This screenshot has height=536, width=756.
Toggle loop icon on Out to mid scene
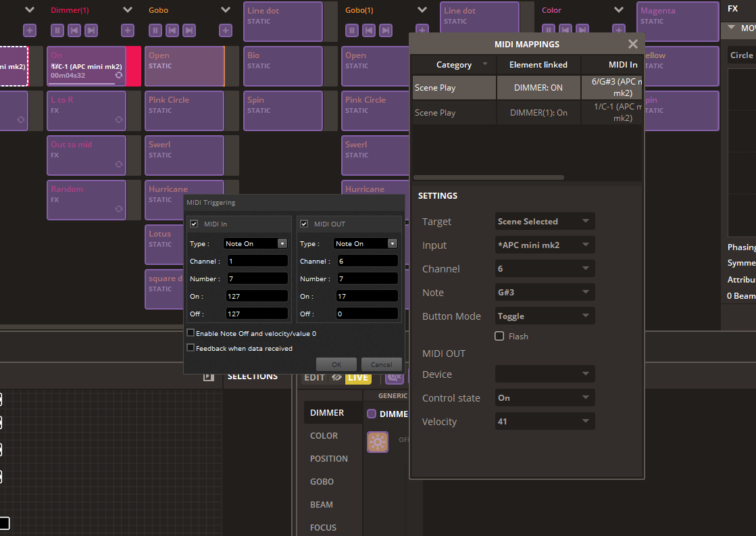[119, 164]
